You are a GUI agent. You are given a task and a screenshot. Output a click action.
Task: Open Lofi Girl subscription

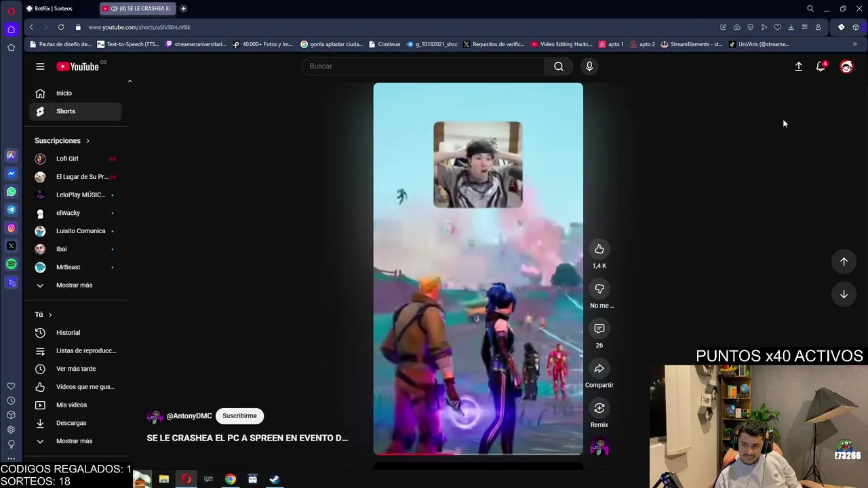(75, 159)
